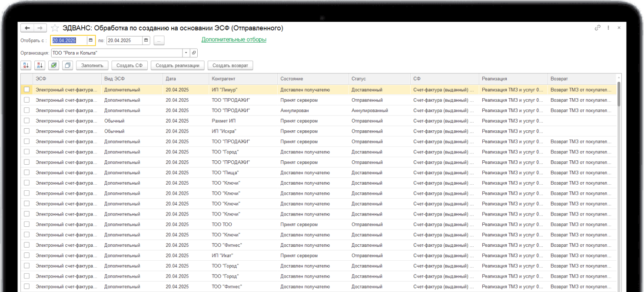Click the Статус column header

coord(359,79)
